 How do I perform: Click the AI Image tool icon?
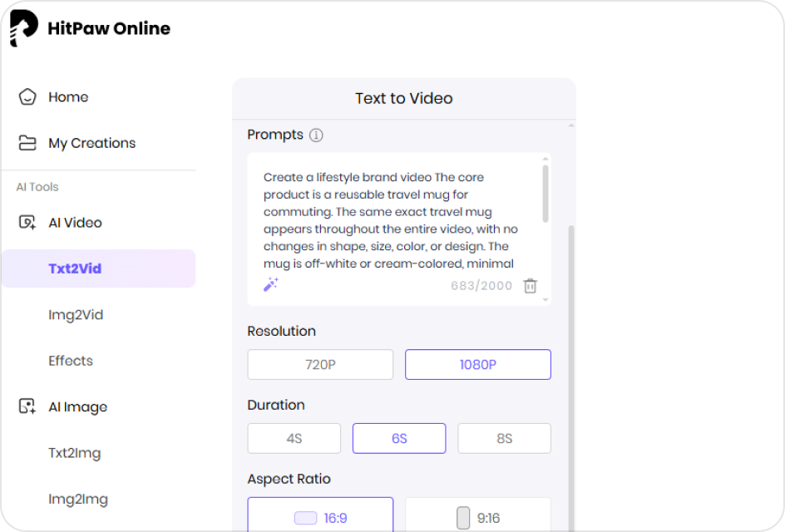tap(25, 406)
